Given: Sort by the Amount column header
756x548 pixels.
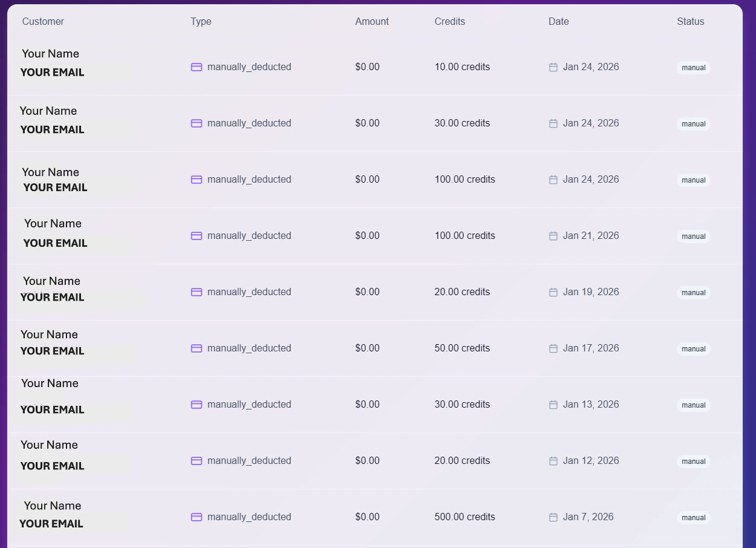Looking at the screenshot, I should pyautogui.click(x=371, y=21).
